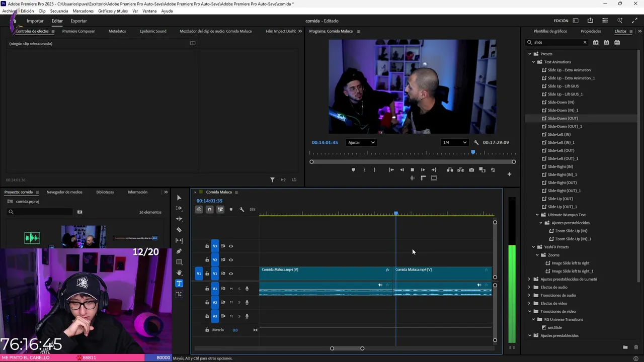Click the Extract button in Program monitor
The width and height of the screenshot is (644, 362).
click(460, 170)
